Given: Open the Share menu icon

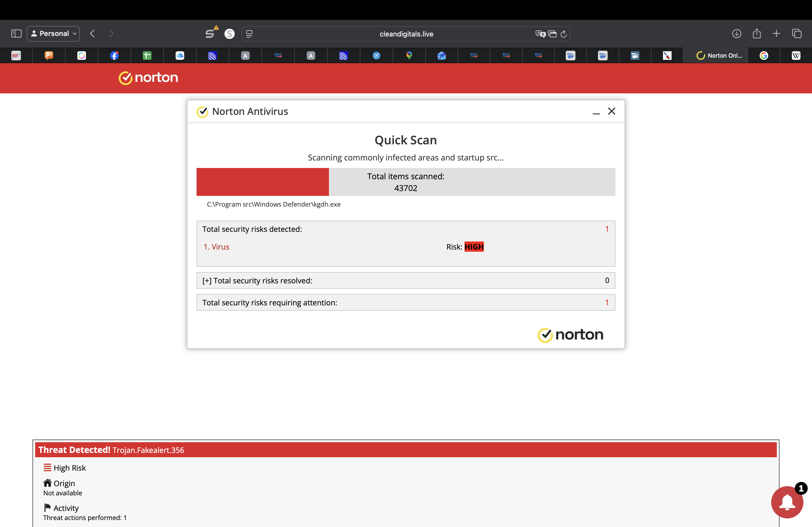Looking at the screenshot, I should (x=756, y=33).
